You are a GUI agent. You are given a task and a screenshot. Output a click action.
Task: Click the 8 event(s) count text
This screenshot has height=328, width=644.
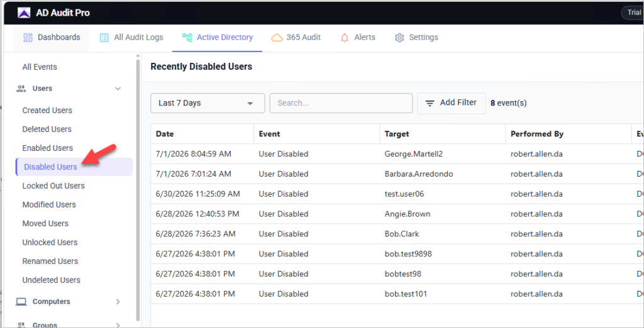(508, 103)
